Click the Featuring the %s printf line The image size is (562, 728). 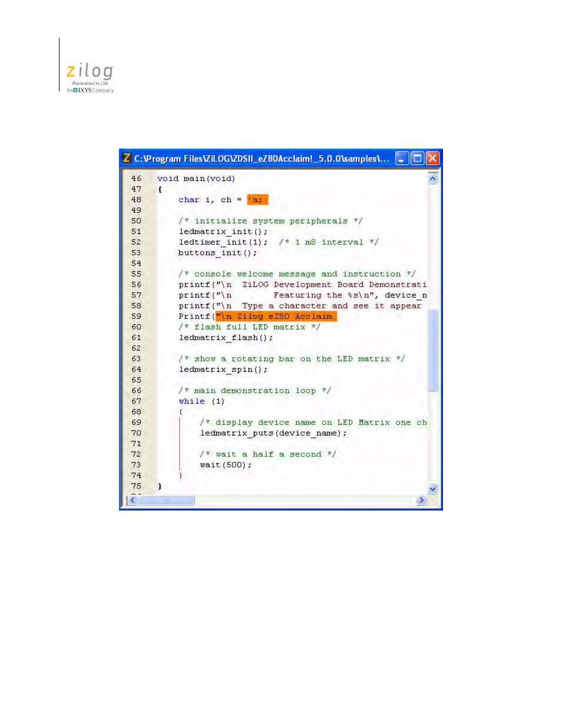303,295
